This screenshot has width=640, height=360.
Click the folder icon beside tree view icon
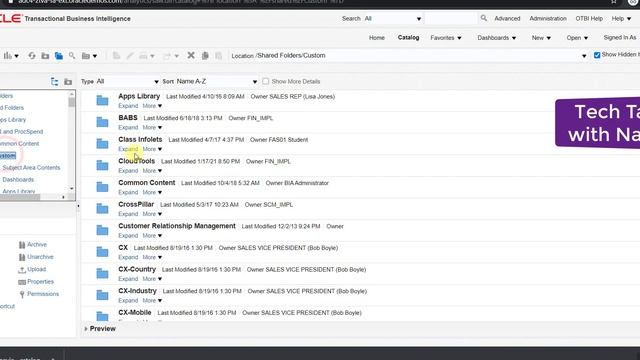pyautogui.click(x=68, y=82)
